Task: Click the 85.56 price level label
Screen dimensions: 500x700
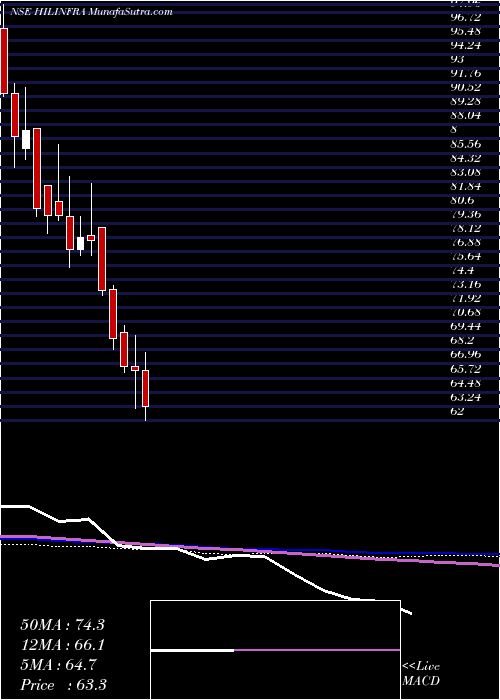Action: (x=466, y=143)
